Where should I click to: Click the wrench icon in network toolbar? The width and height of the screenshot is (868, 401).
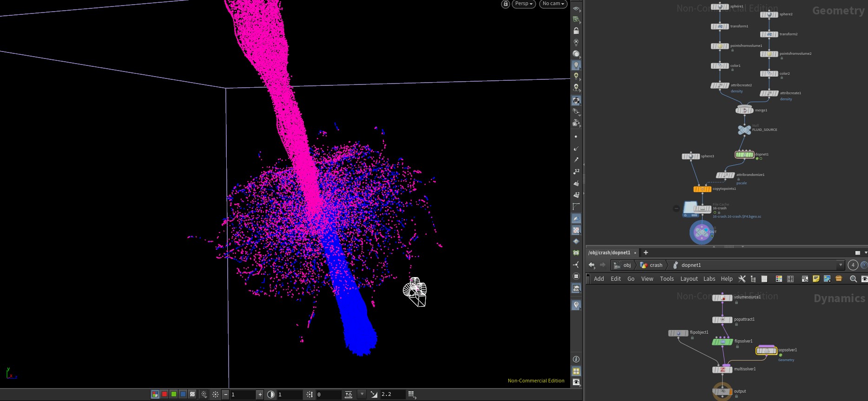click(x=742, y=279)
